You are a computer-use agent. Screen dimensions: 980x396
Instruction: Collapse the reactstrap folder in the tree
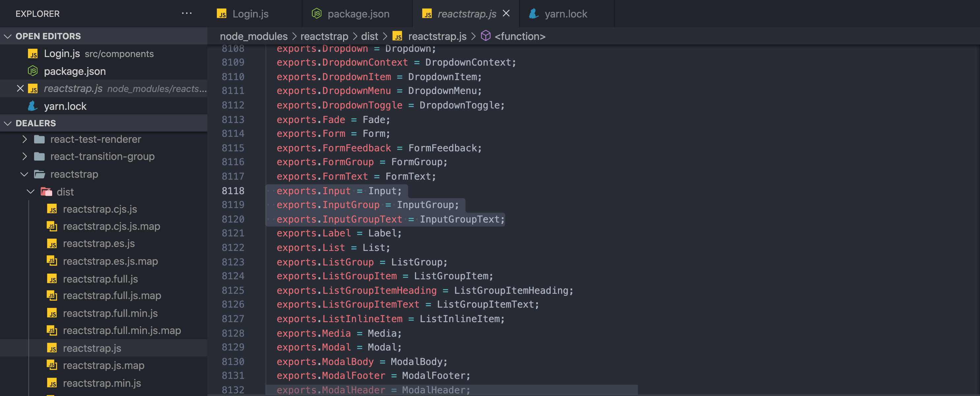24,174
